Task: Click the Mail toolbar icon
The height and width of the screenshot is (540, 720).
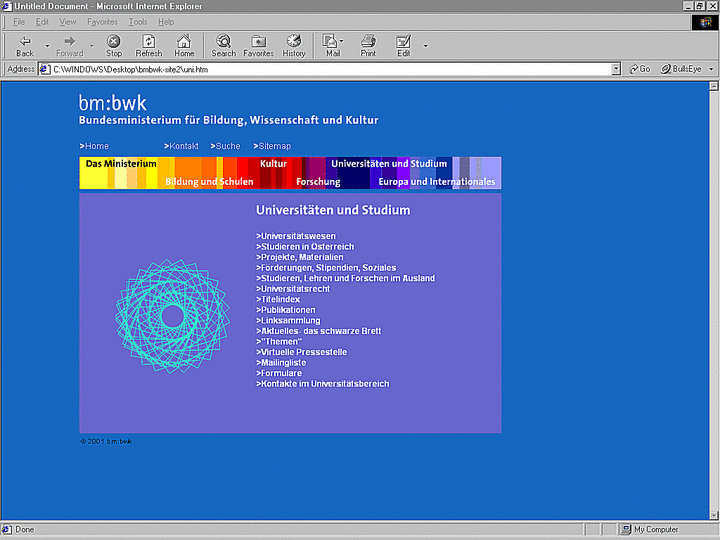Action: pos(331,46)
